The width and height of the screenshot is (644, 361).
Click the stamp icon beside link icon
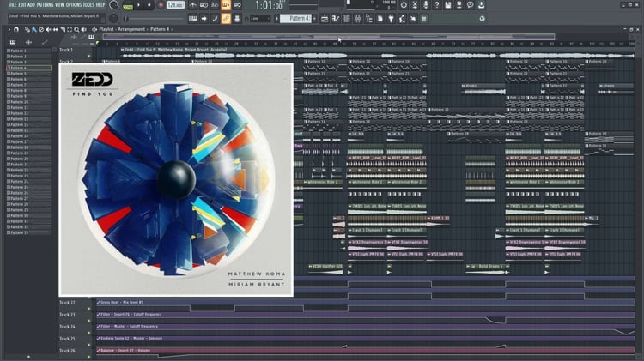(x=237, y=19)
